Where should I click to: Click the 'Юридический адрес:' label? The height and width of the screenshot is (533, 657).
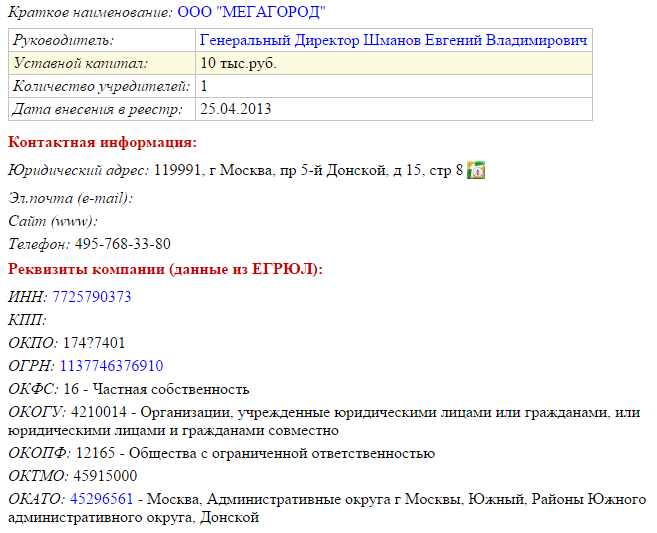(78, 170)
